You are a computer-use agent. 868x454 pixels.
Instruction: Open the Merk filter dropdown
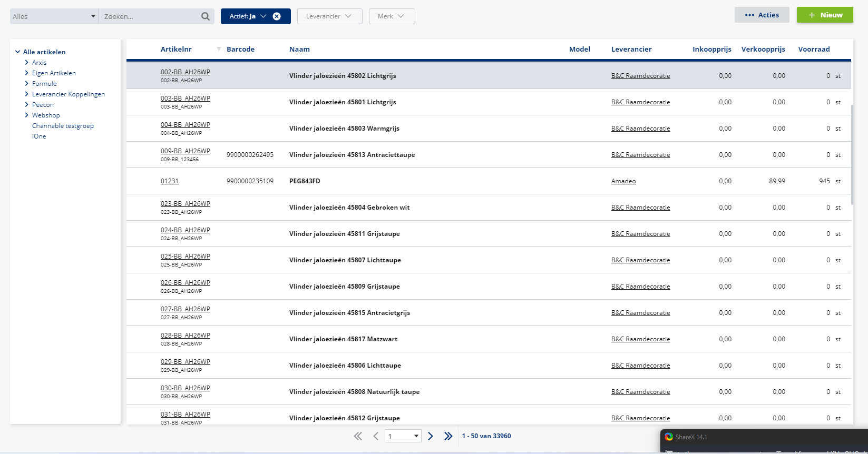(x=392, y=16)
